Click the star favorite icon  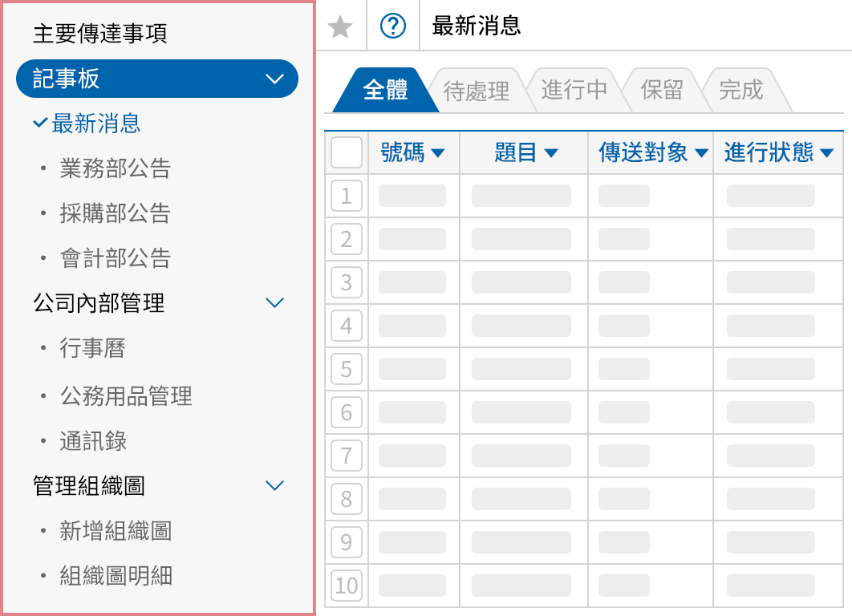340,26
